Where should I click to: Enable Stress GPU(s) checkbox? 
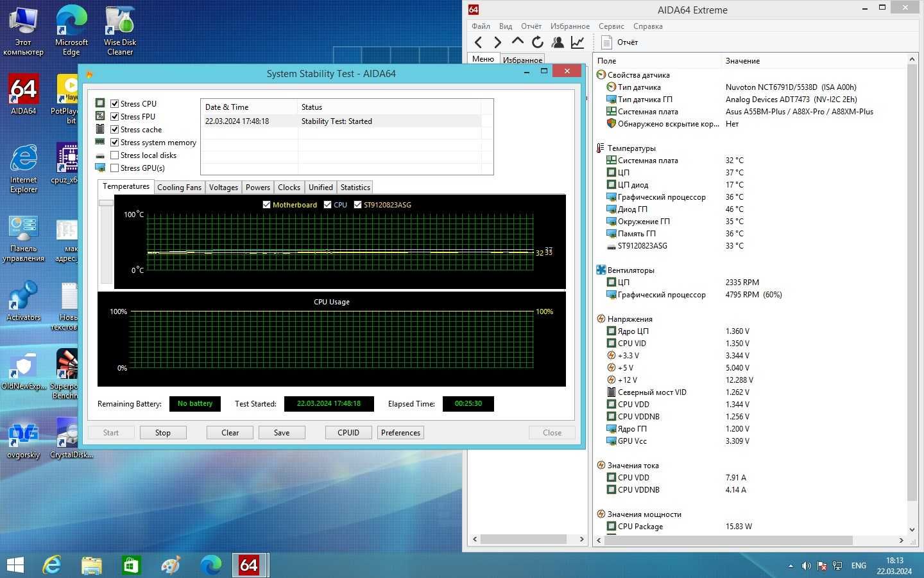[x=114, y=168]
